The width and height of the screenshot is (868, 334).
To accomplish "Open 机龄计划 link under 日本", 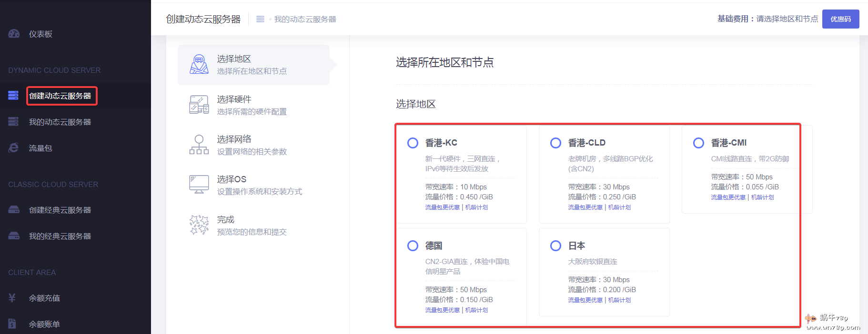I will 619,300.
